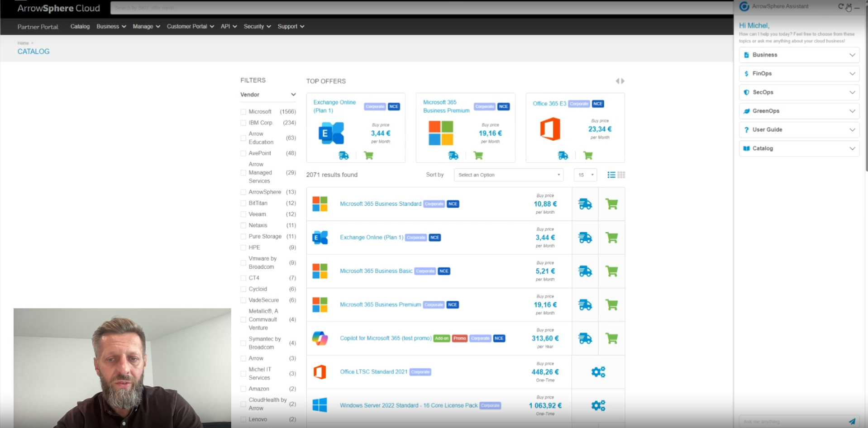The width and height of the screenshot is (868, 428).
Task: Click truck icon on Microsoft 365 Business Premium card
Action: point(453,156)
